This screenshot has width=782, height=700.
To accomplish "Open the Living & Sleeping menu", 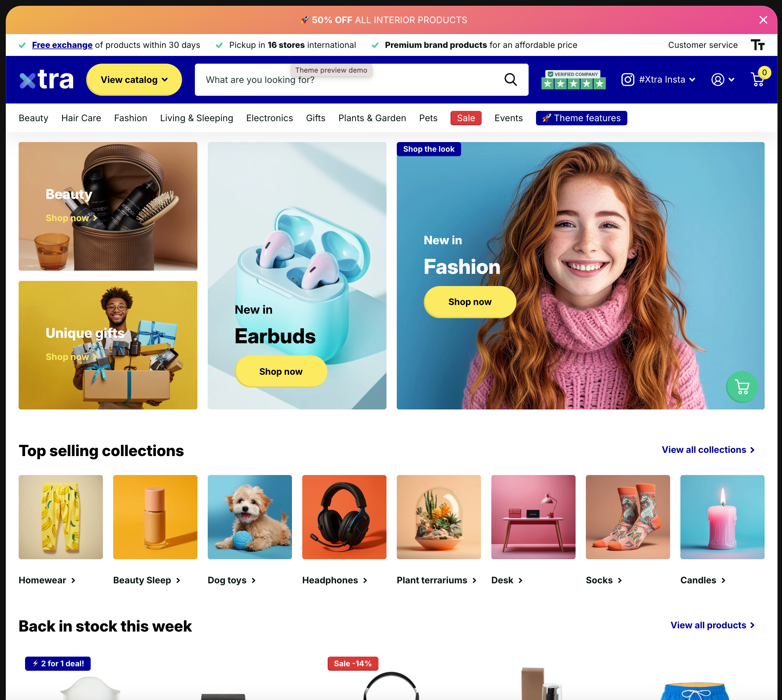I will coord(197,118).
